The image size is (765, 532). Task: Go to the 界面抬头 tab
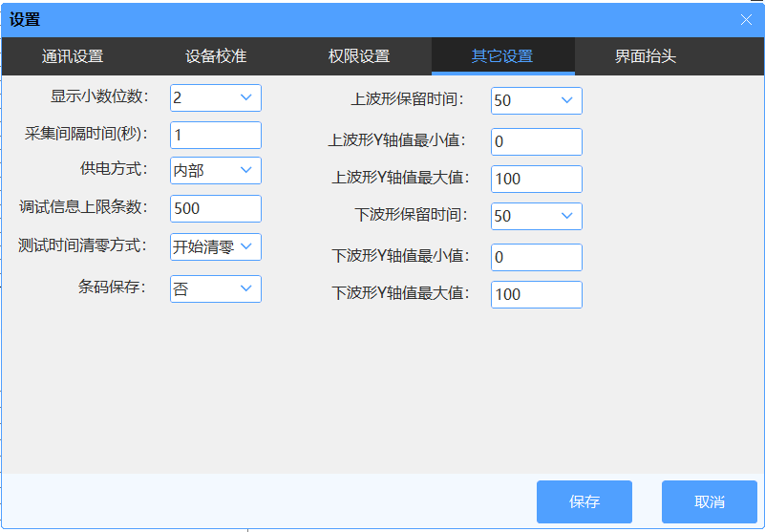click(x=646, y=56)
